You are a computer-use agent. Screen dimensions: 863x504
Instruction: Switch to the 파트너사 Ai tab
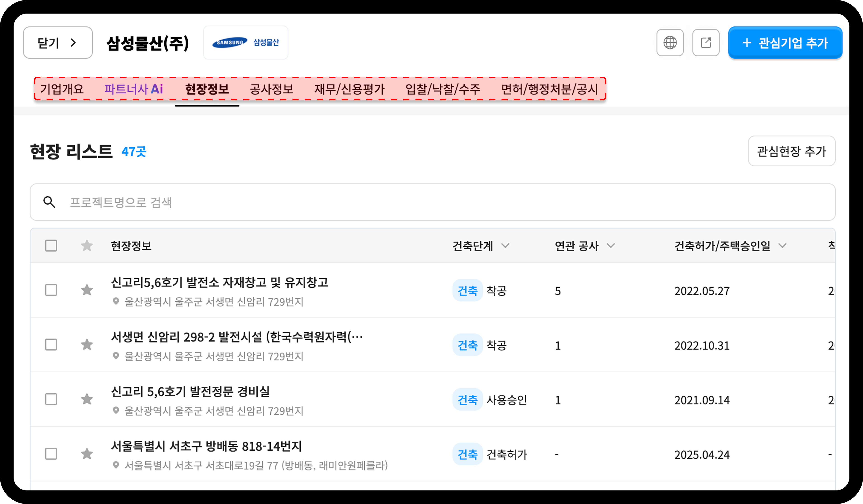point(134,89)
